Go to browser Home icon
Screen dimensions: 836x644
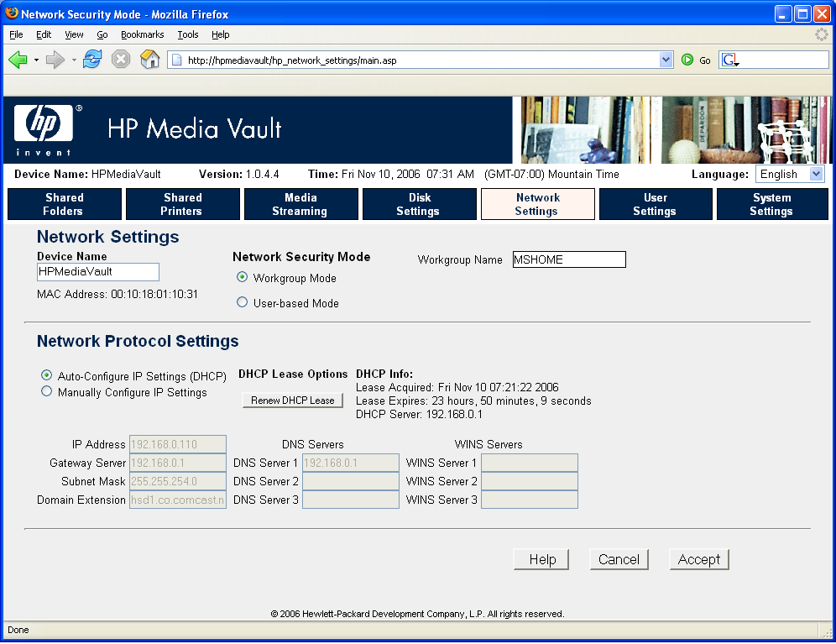click(x=149, y=60)
